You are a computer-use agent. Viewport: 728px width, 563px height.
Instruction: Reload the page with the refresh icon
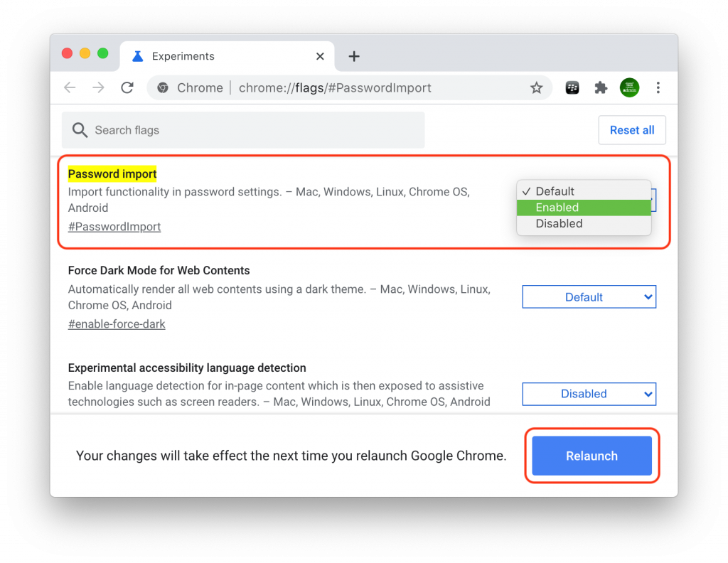(127, 87)
